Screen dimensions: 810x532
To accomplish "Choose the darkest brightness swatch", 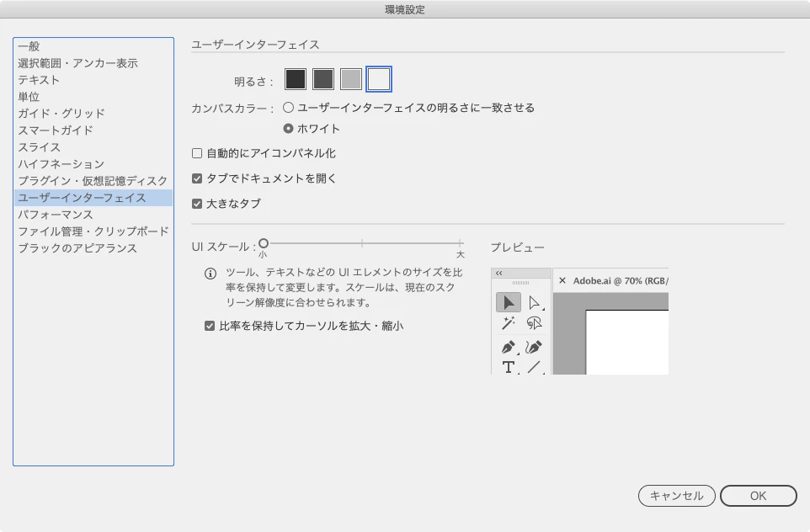I will click(296, 79).
